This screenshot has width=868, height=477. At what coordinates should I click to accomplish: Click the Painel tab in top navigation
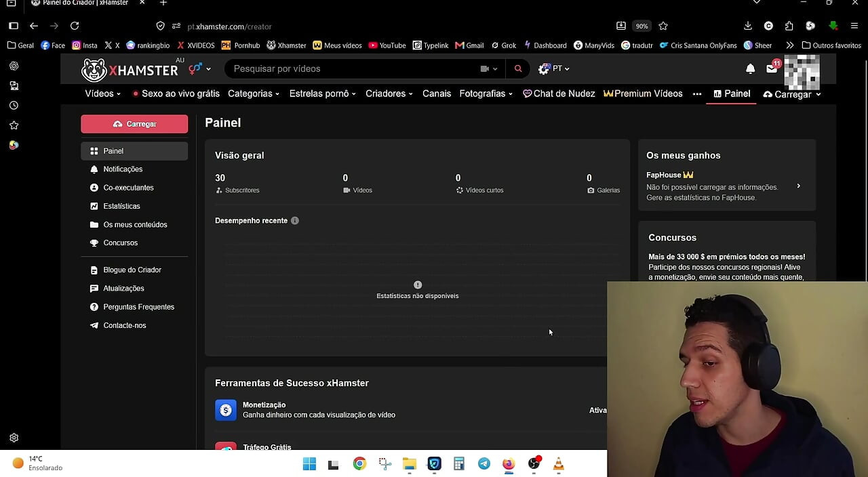tap(732, 94)
